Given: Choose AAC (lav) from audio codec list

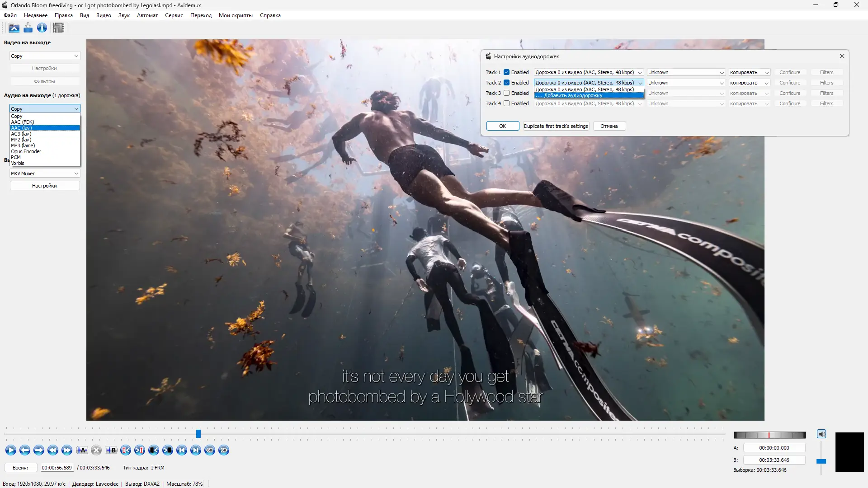Looking at the screenshot, I should point(22,128).
